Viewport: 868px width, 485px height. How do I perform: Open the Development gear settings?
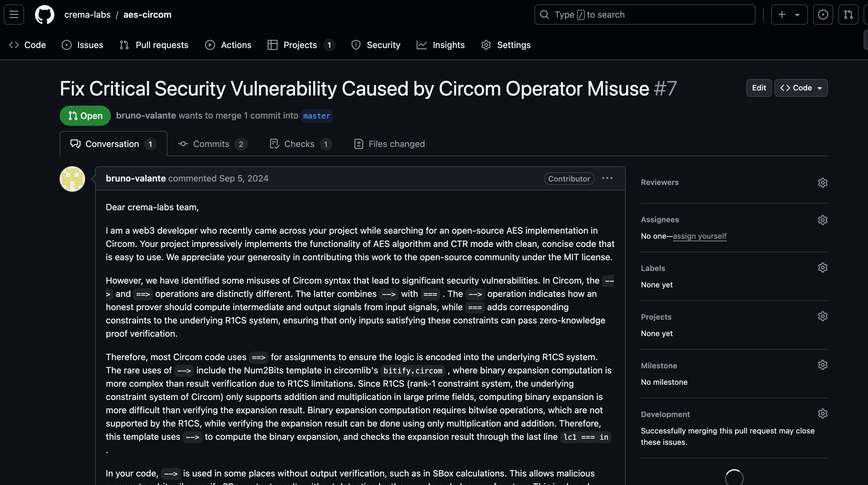pyautogui.click(x=823, y=414)
